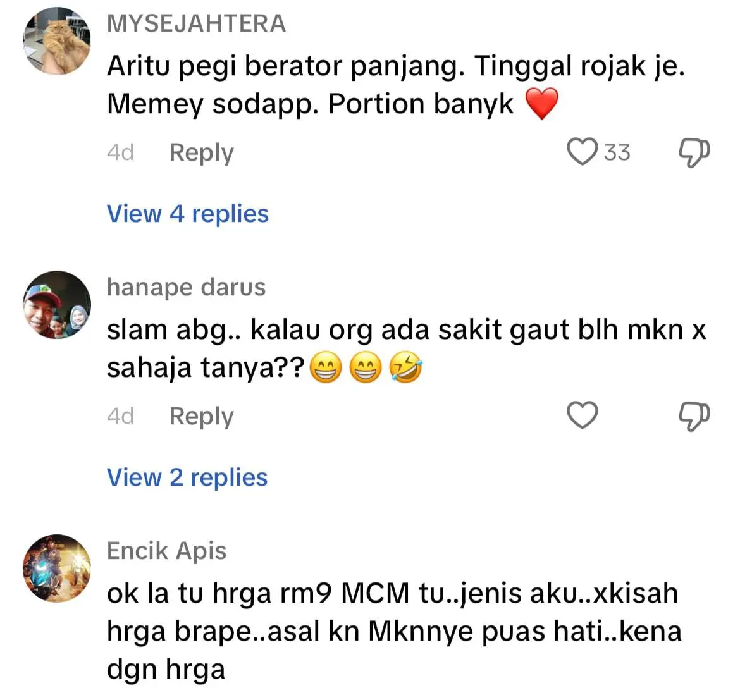Screen dimensions: 740x700
Task: Dislike hanape darus's comment
Action: (693, 416)
